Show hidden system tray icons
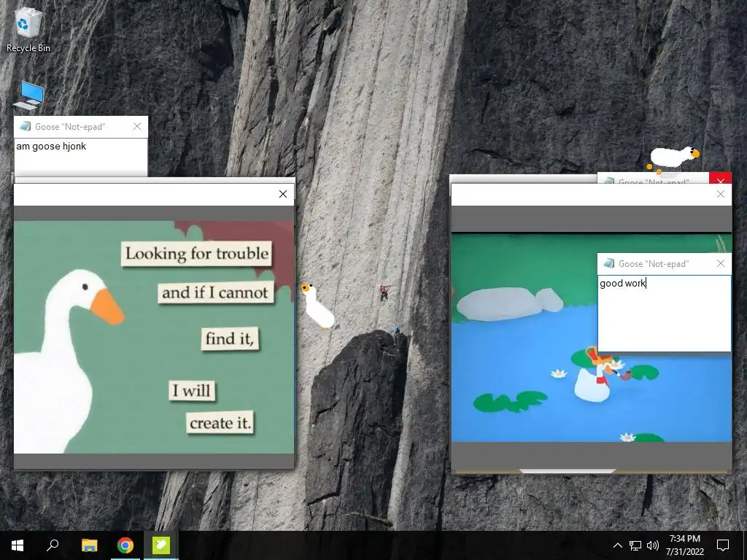The width and height of the screenshot is (747, 560). coord(617,545)
